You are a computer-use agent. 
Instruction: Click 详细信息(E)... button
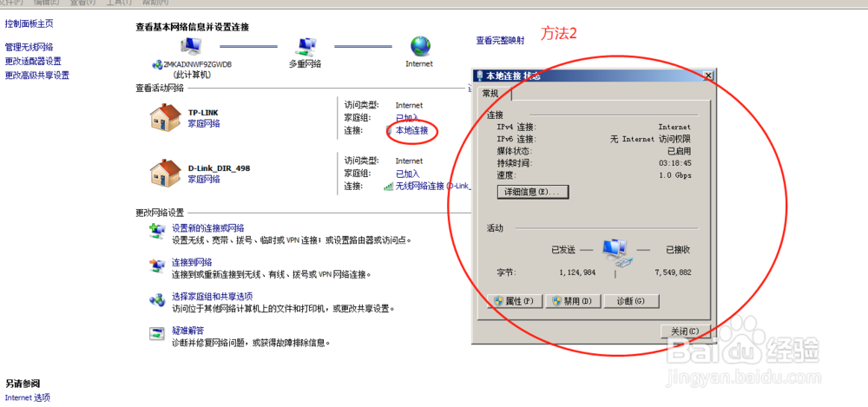[533, 192]
